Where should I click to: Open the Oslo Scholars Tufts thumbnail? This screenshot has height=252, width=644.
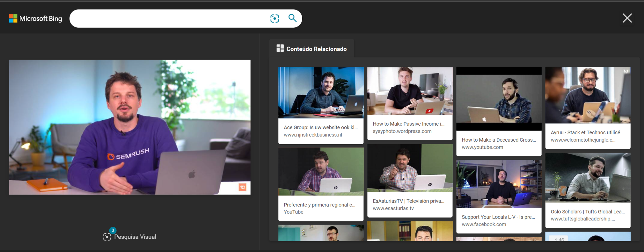588,178
